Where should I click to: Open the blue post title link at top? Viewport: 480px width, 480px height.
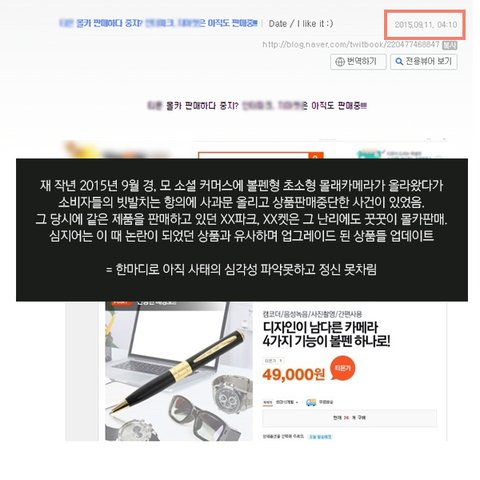158,23
